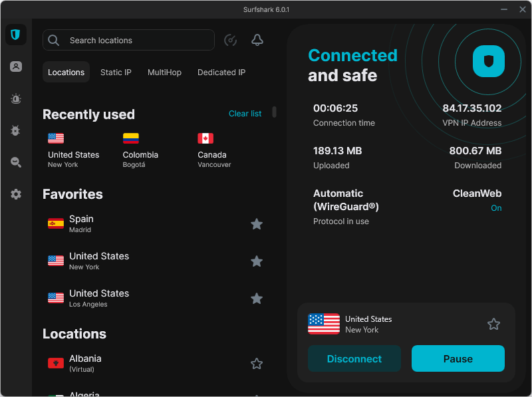Open the Search magnifier sidebar icon
Image resolution: width=532 pixels, height=397 pixels.
[15, 162]
